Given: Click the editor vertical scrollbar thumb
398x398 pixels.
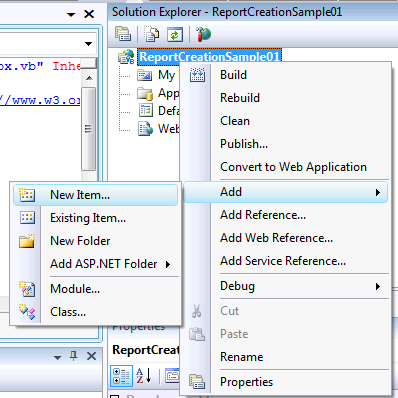Looking at the screenshot, I should 88,129.
